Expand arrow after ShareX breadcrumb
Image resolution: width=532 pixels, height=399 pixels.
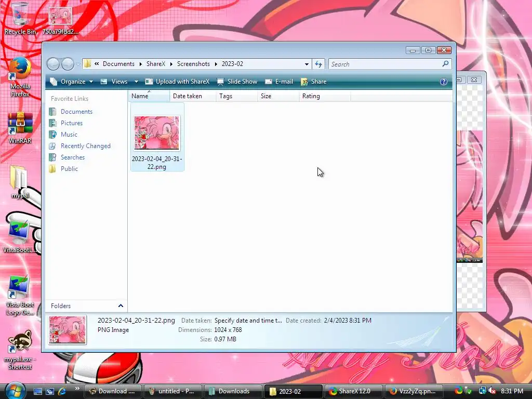pos(171,64)
